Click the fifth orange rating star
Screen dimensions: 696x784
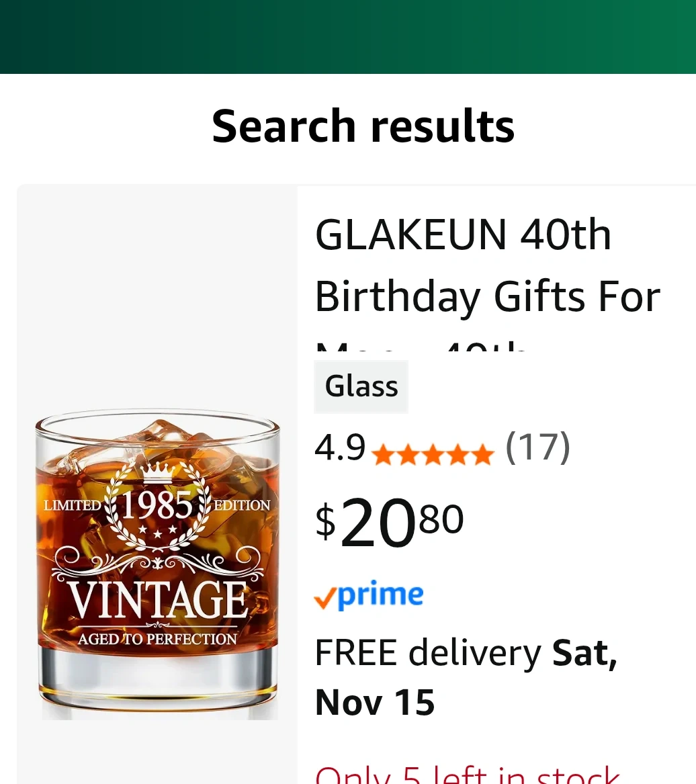482,456
